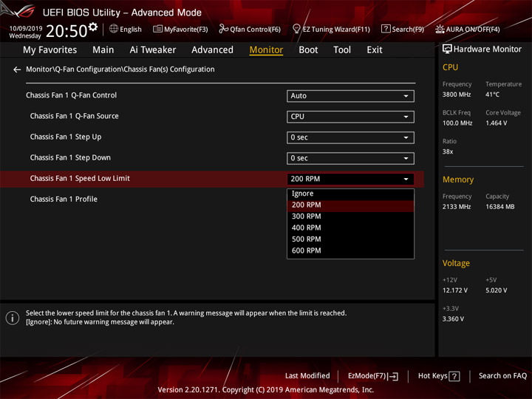Screen dimensions: 532x399
Task: Click the globe language icon
Action: click(114, 29)
